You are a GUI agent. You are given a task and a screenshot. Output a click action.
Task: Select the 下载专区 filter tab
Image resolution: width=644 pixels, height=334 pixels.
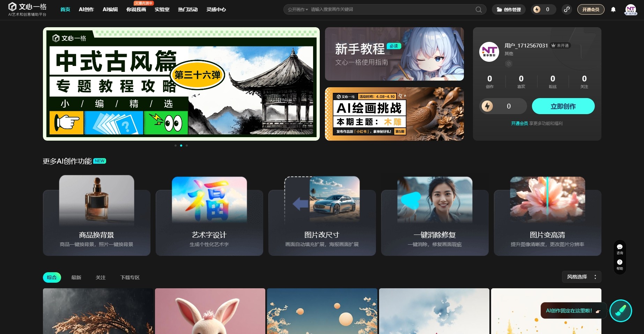130,277
